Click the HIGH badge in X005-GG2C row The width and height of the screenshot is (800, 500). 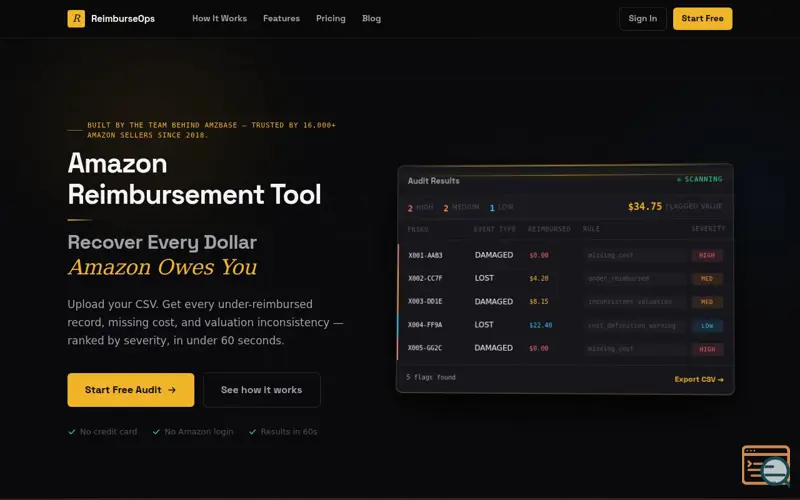click(x=707, y=349)
